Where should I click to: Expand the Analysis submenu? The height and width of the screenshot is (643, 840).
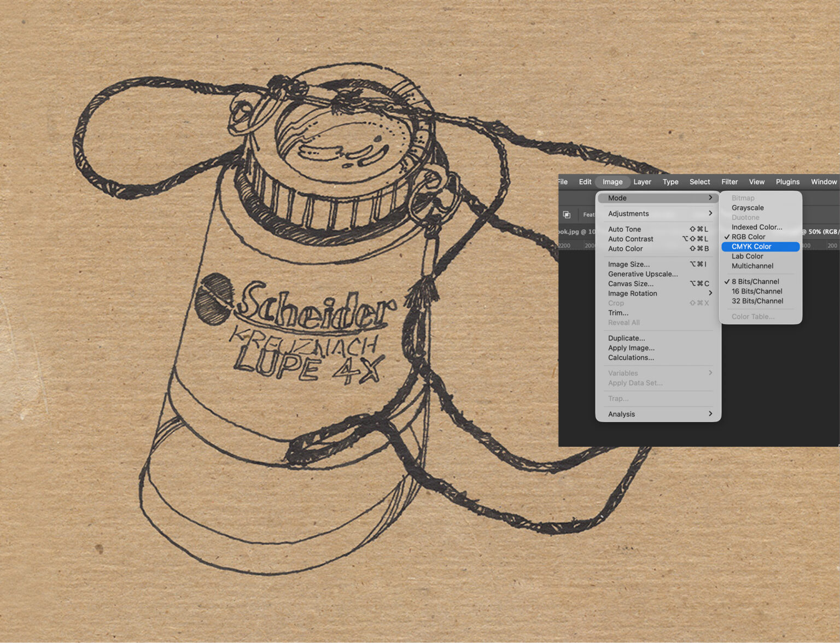(658, 414)
